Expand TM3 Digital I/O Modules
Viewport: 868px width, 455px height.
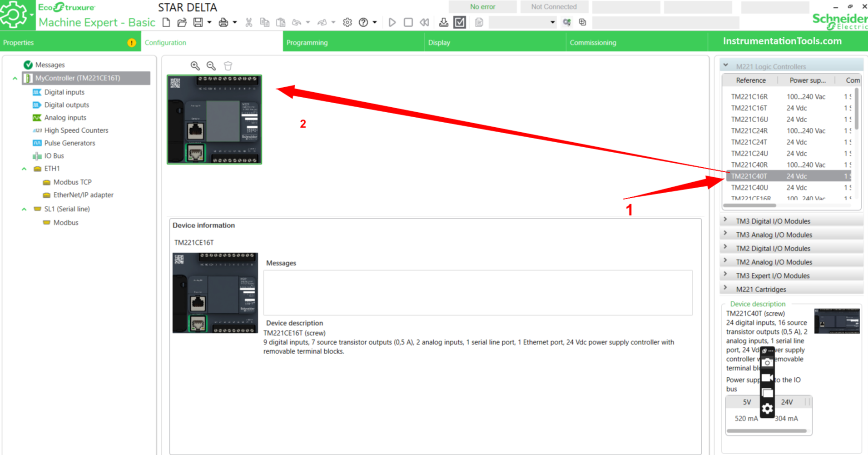point(792,221)
